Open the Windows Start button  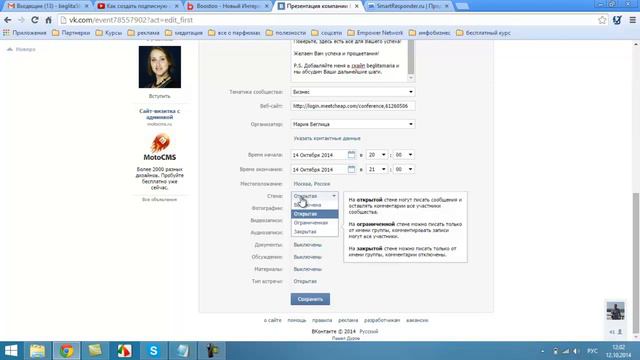pyautogui.click(x=11, y=351)
